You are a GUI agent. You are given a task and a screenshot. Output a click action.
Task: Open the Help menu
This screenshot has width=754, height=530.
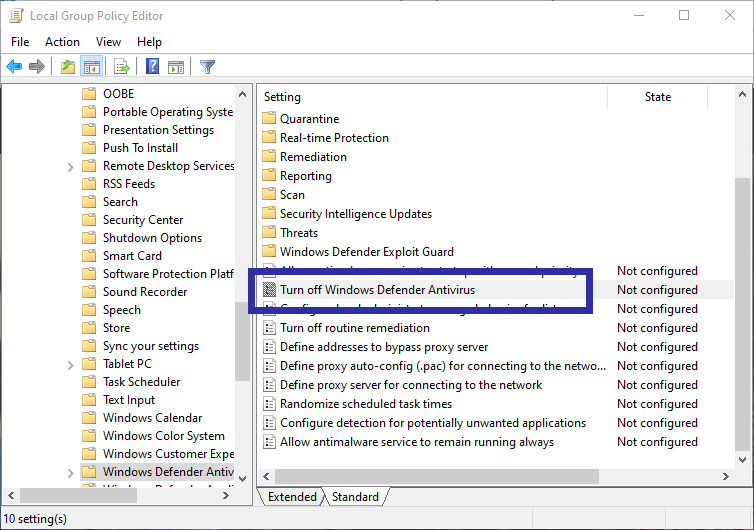149,42
